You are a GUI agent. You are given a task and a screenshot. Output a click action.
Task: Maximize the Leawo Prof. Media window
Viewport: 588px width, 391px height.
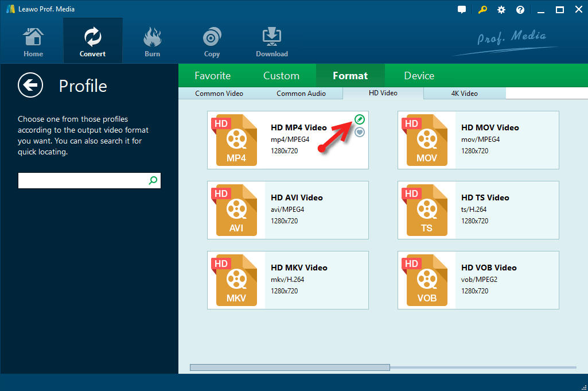click(560, 10)
